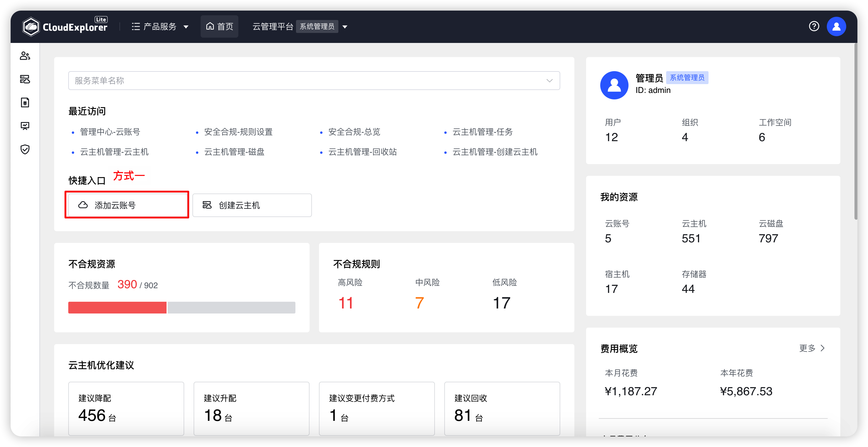Click the CloudExplorer Lite logo

pyautogui.click(x=65, y=26)
